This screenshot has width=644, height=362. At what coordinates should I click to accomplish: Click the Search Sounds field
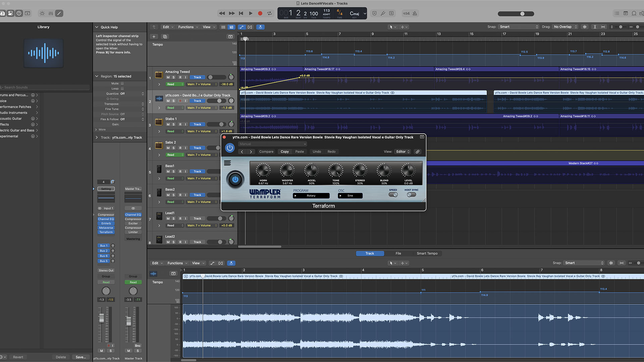coord(45,87)
